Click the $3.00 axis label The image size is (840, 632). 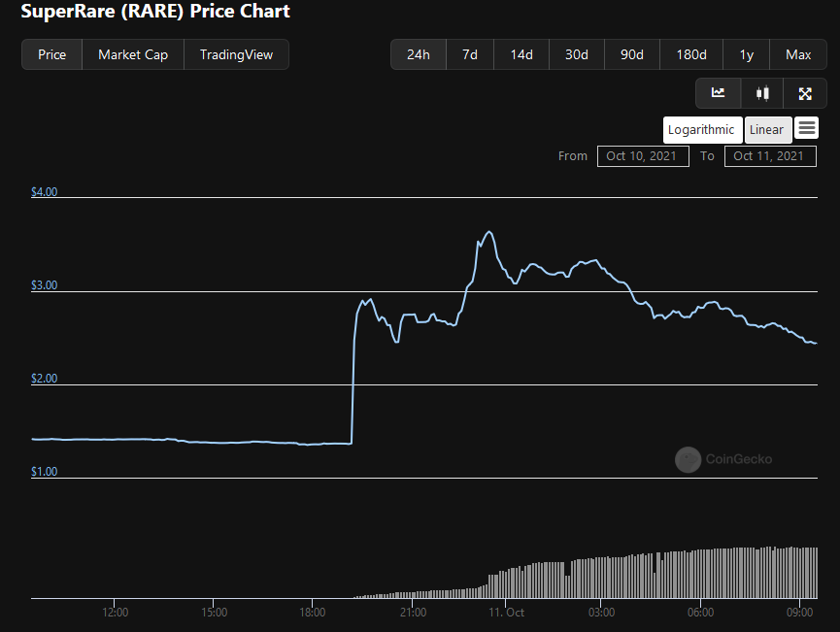pyautogui.click(x=44, y=285)
